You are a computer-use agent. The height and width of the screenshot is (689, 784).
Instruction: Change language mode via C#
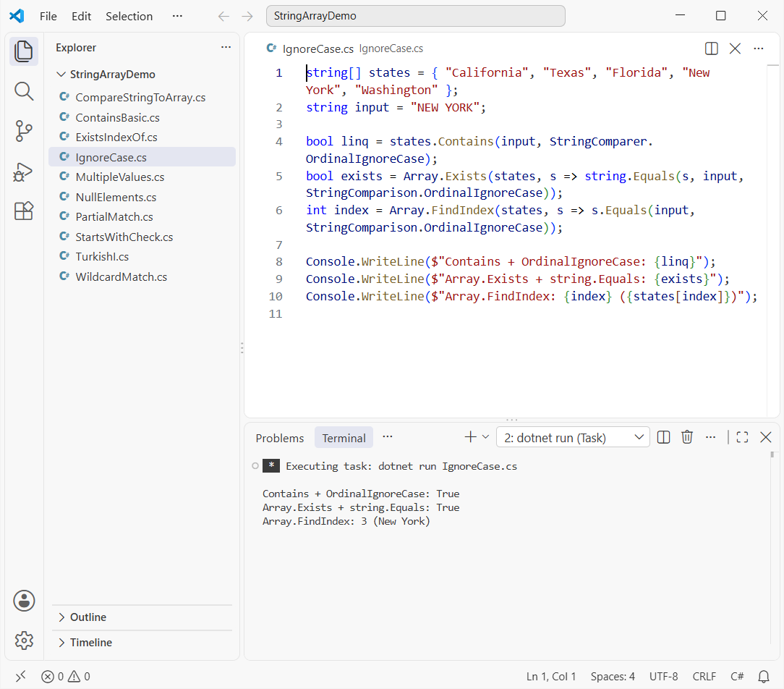(737, 677)
